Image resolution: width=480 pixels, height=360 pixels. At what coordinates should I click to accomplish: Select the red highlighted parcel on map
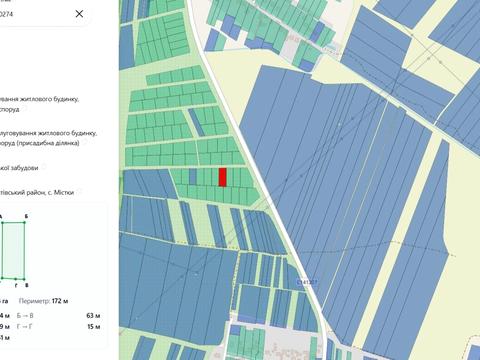(x=223, y=177)
